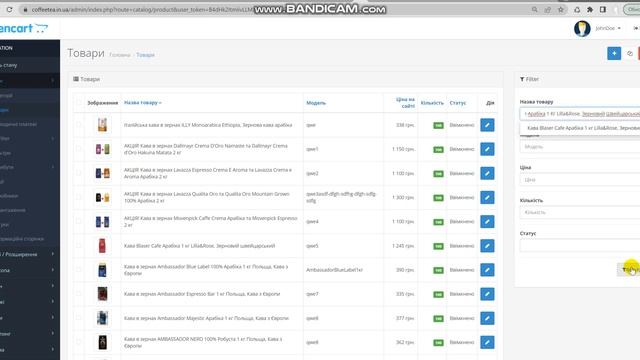Check the Lavazza Espresso Crema E Aroma row
Image resolution: width=640 pixels, height=360 pixels.
(x=79, y=173)
